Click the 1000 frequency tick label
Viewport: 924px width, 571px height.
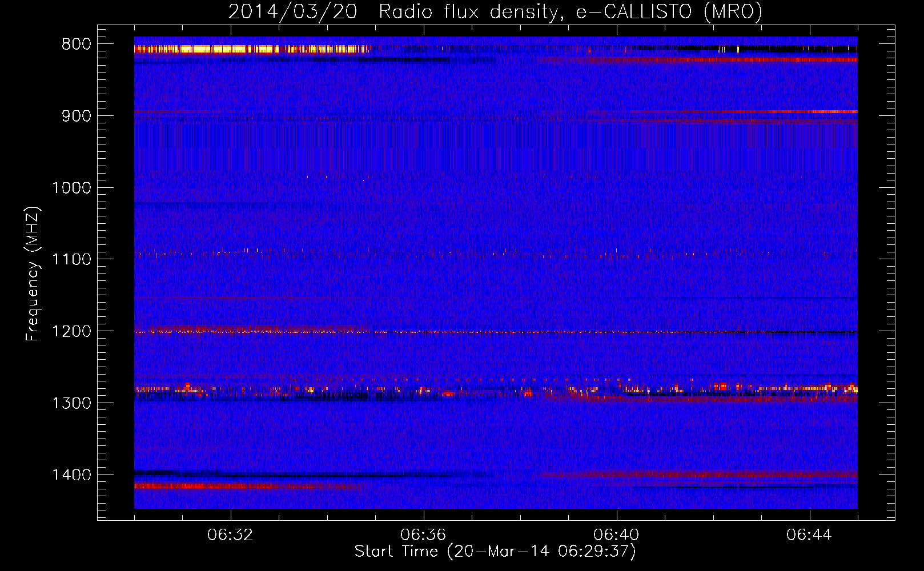tap(71, 188)
